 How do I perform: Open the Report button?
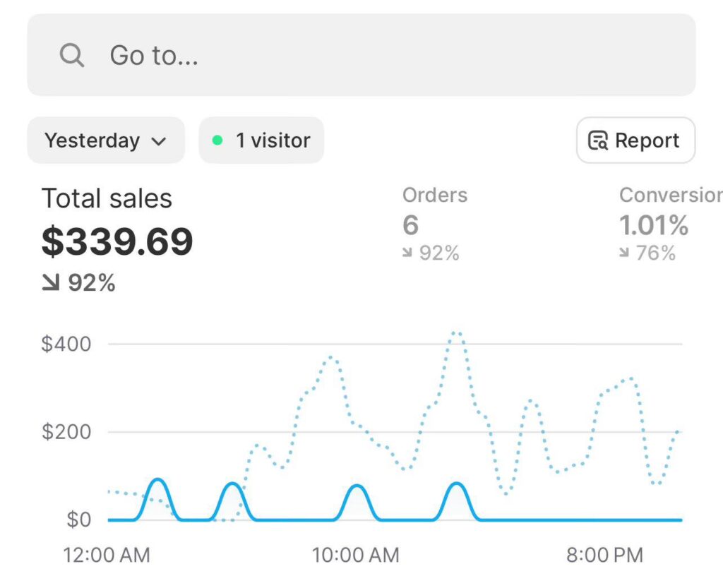[x=635, y=140]
